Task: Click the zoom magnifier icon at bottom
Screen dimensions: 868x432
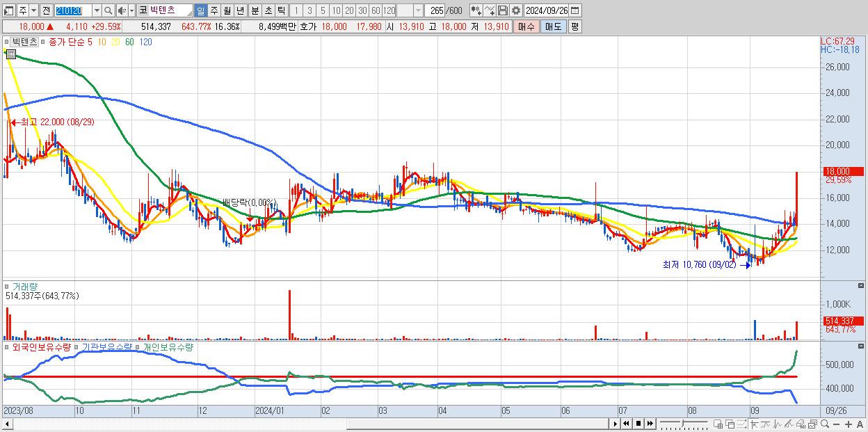Action: 824,424
